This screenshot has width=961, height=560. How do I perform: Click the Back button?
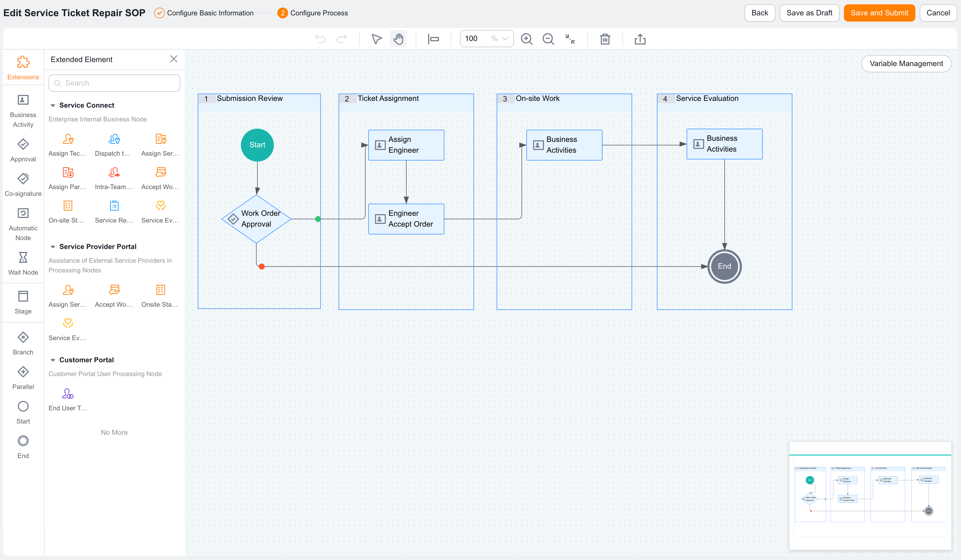(760, 13)
